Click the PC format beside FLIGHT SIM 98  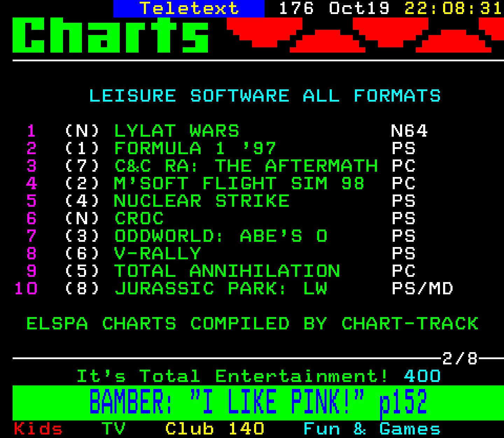click(403, 184)
